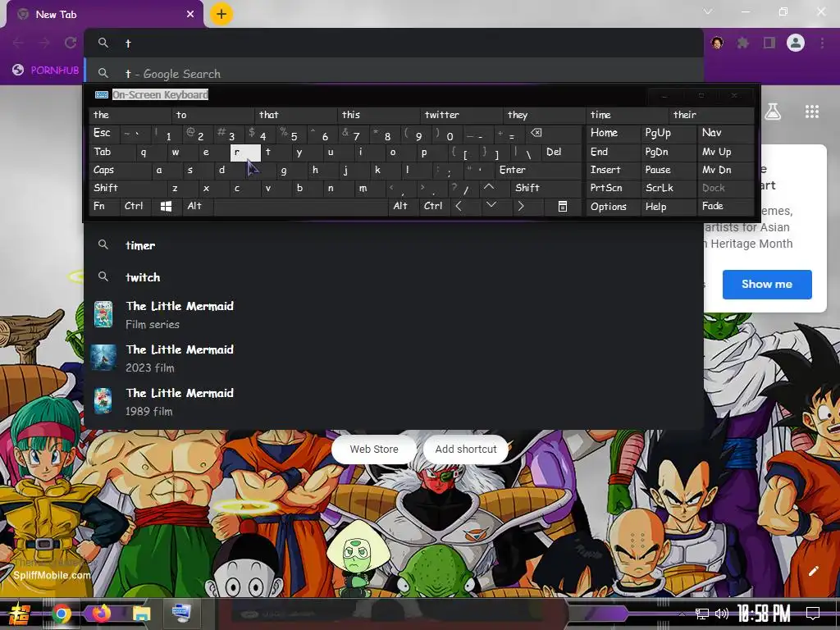Click the Mv Up key on the on-screen keyboard
The height and width of the screenshot is (630, 840).
click(726, 152)
